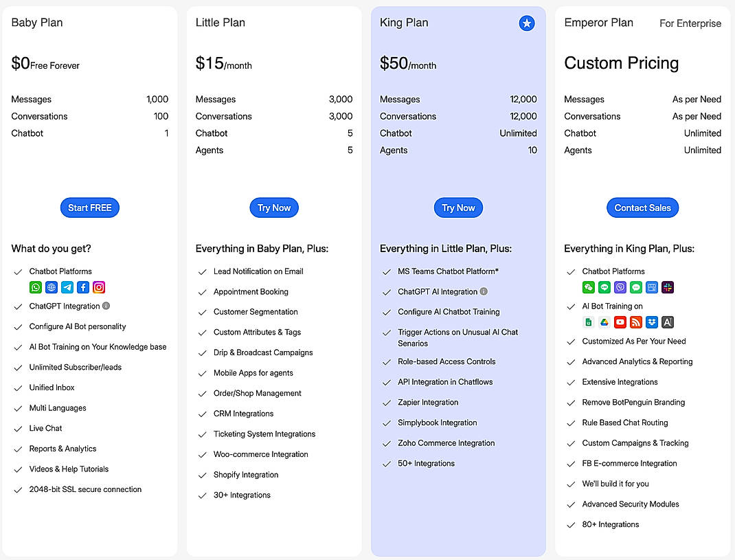Click the WhatsApp platform icon
This screenshot has height=560, width=735.
point(36,288)
